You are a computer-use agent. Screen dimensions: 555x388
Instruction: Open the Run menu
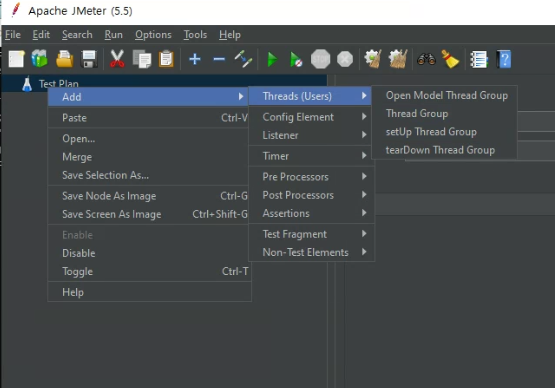tap(114, 35)
